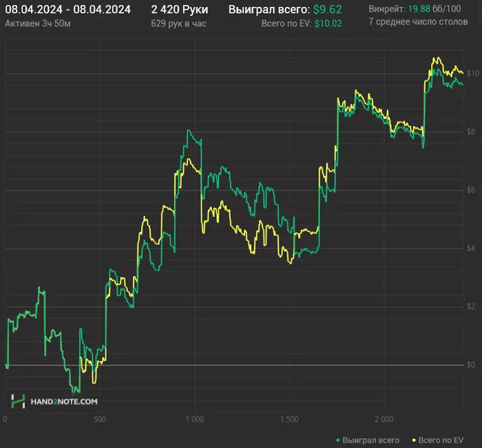The height and width of the screenshot is (448, 482).
Task: Toggle the 'Выиграл всего' legend entry
Action: (x=368, y=440)
